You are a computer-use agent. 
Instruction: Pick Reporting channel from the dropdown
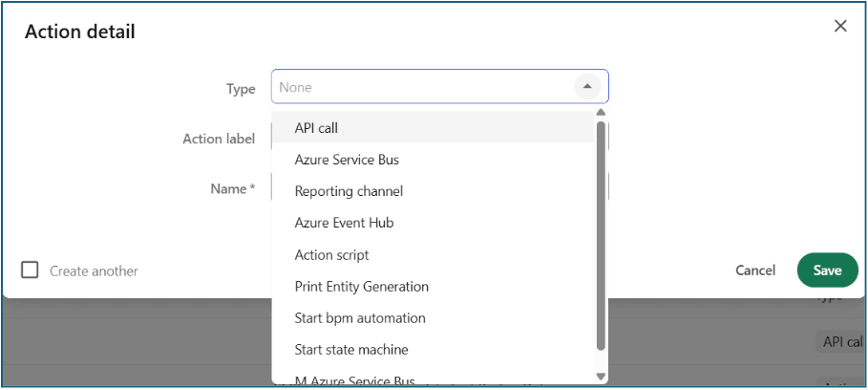(x=349, y=191)
